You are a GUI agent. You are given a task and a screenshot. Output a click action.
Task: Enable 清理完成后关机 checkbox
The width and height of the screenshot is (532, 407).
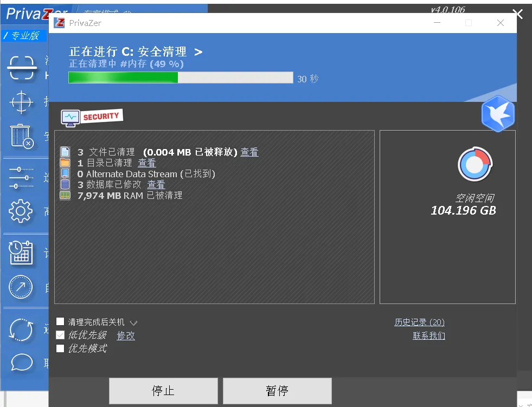click(60, 321)
